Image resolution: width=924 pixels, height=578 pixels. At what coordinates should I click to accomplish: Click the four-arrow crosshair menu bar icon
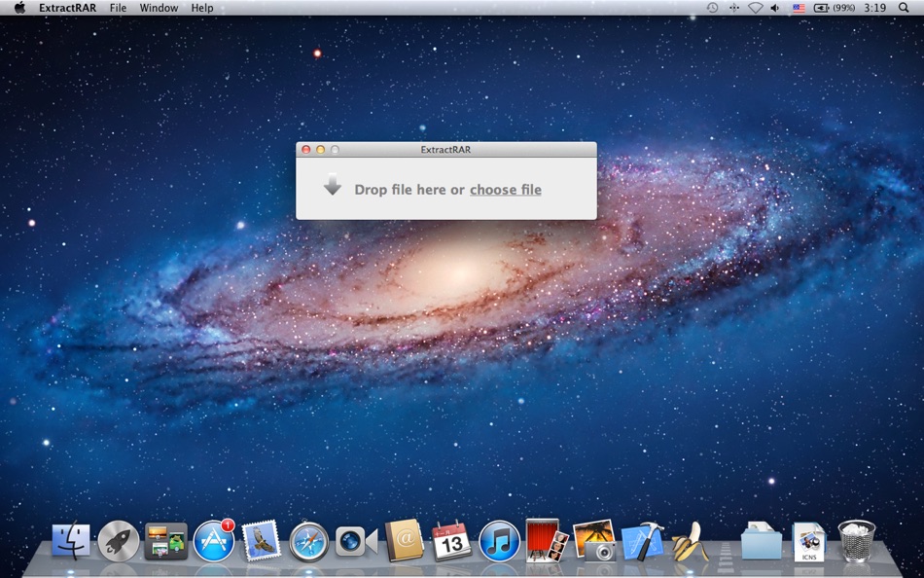click(733, 8)
